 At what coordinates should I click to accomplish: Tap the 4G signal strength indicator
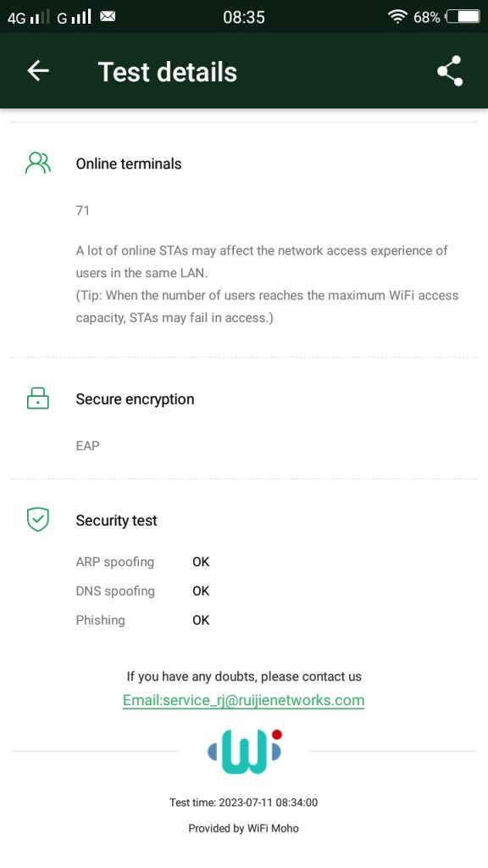pos(28,17)
